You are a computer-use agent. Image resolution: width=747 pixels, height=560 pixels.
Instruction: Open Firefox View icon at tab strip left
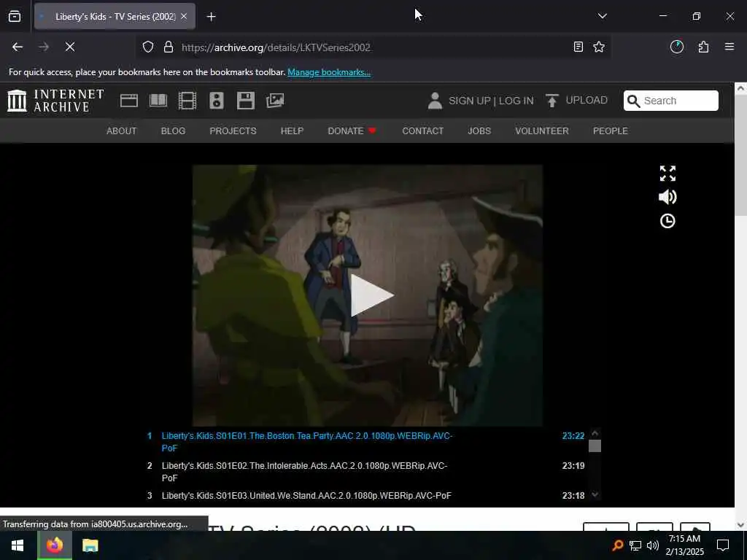click(15, 16)
